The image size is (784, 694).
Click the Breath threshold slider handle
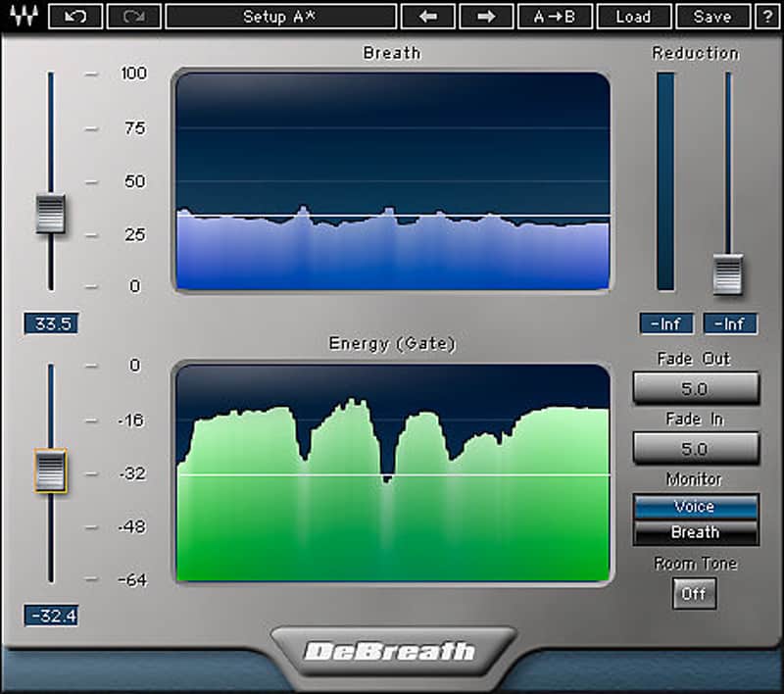tap(51, 214)
